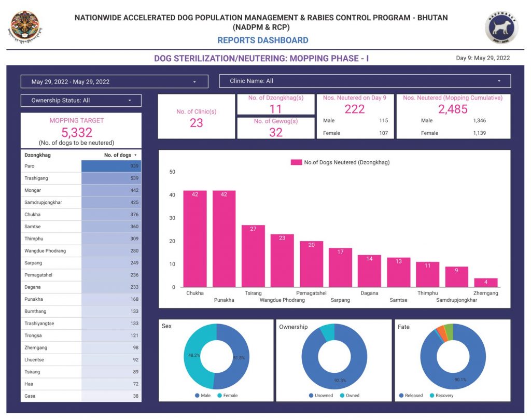Click the Released legend dot in Fate chart
531x420 pixels.
coord(401,395)
